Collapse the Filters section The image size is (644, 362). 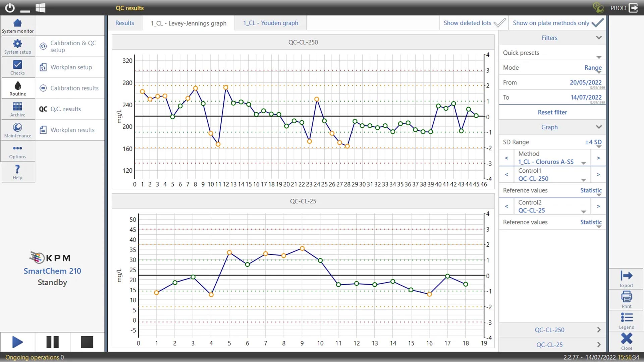coord(599,38)
